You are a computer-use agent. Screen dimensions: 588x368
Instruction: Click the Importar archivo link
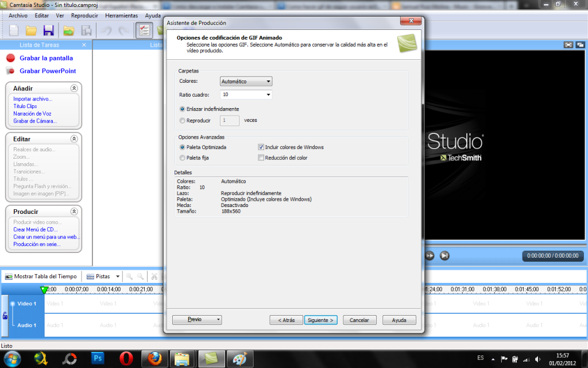click(33, 99)
